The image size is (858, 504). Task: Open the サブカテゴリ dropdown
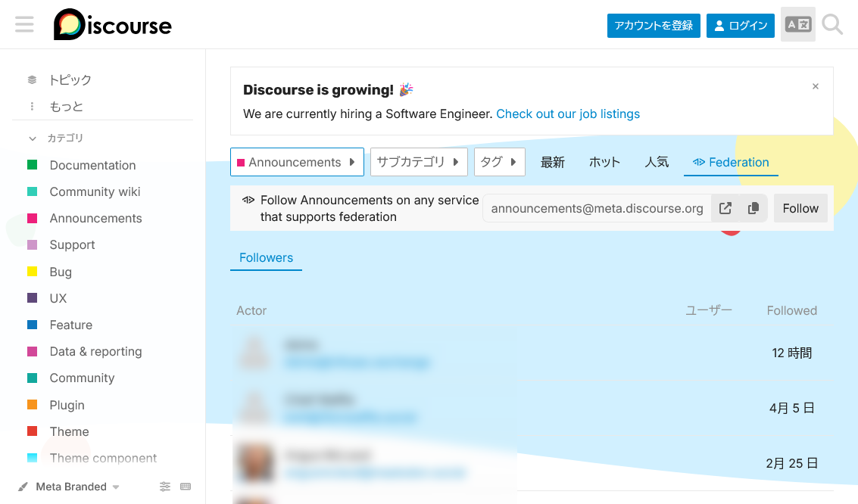click(x=418, y=162)
